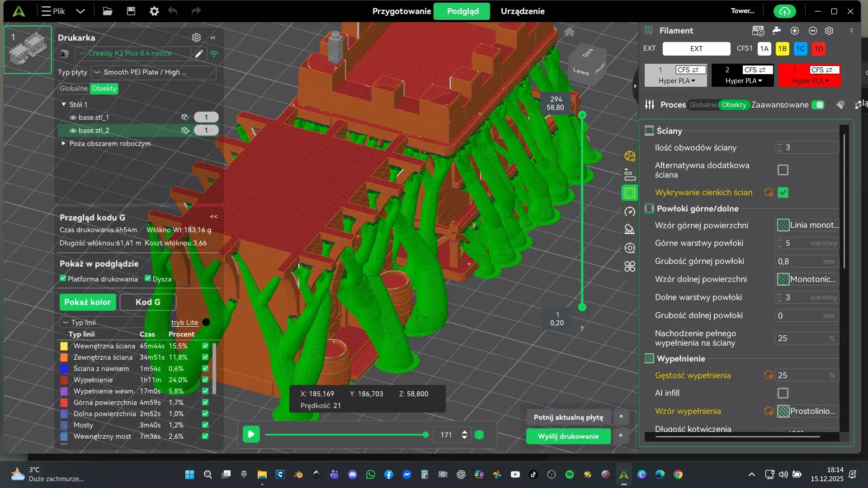Click the cloud upload green button
Viewport: 868px width, 488px height.
point(784,11)
